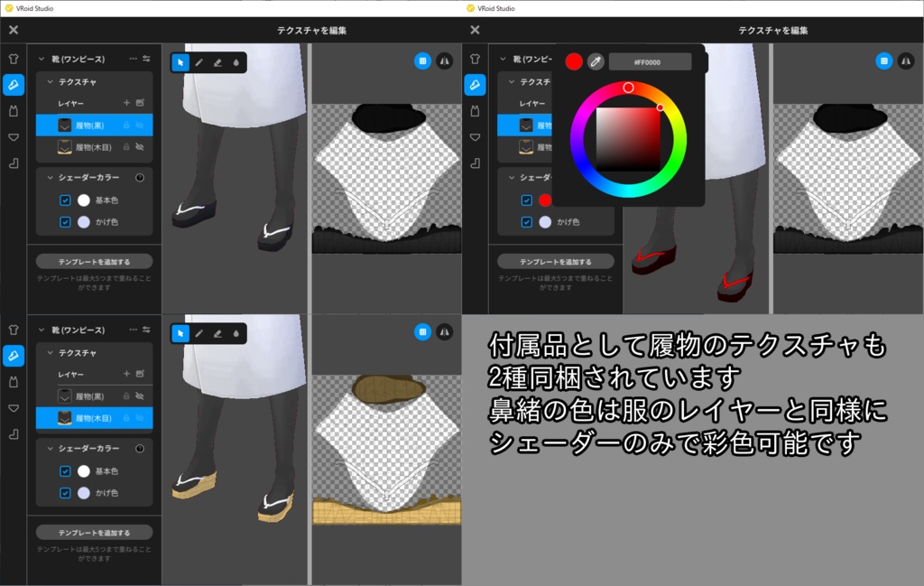Collapse the 靴 (ワンピース) section
Image resolution: width=924 pixels, height=586 pixels.
[x=42, y=59]
